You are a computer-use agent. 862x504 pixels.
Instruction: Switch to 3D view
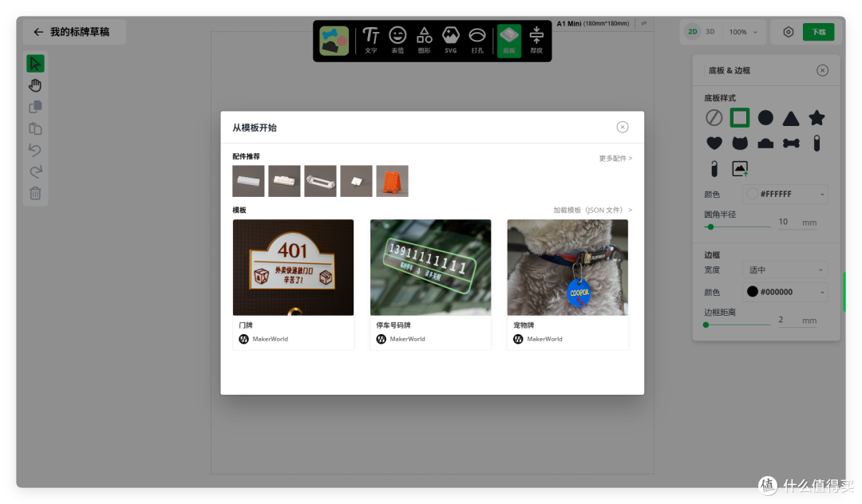710,32
